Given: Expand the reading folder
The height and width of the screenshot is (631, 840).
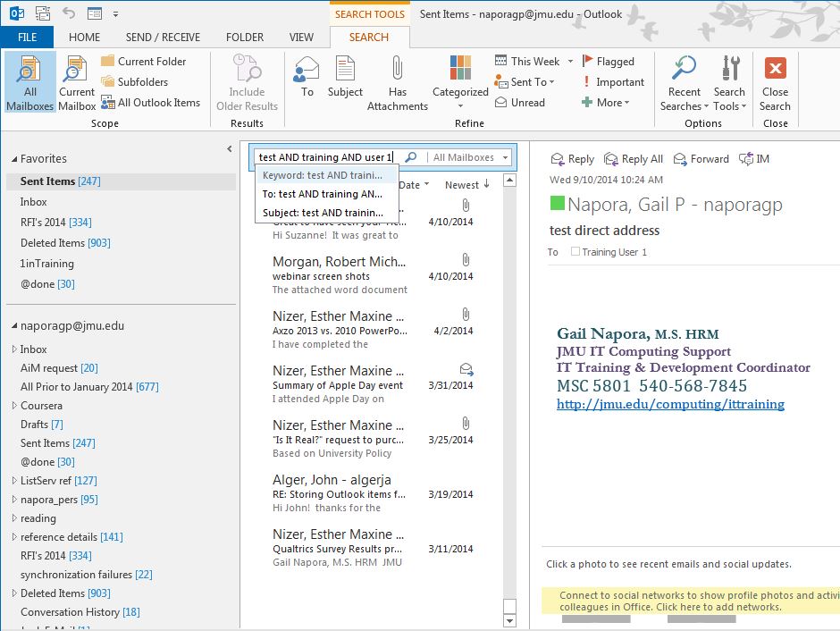Looking at the screenshot, I should point(14,518).
